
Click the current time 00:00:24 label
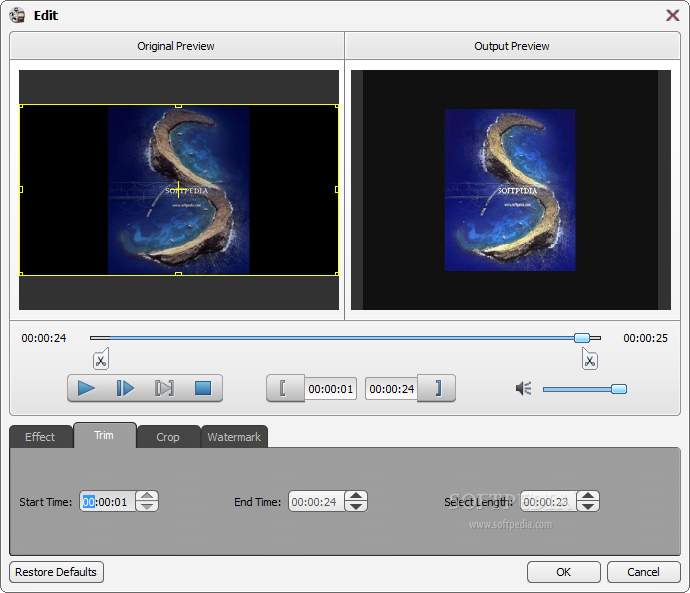(x=44, y=338)
